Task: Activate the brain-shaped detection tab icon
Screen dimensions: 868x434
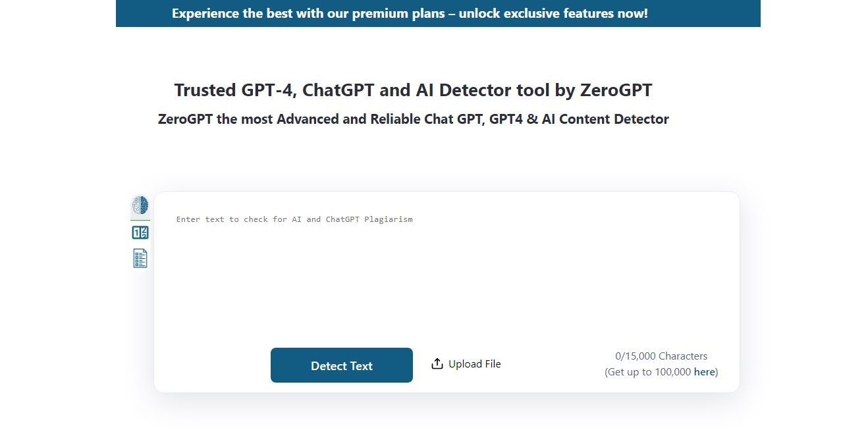Action: [140, 205]
